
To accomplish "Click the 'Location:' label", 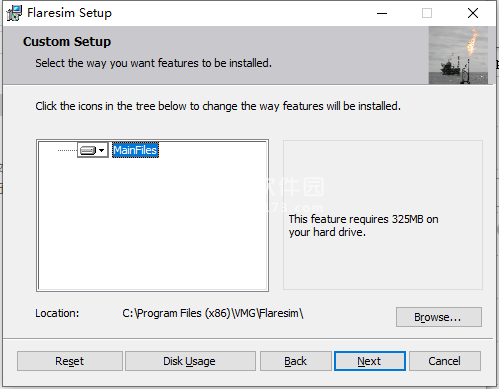I will pos(57,313).
